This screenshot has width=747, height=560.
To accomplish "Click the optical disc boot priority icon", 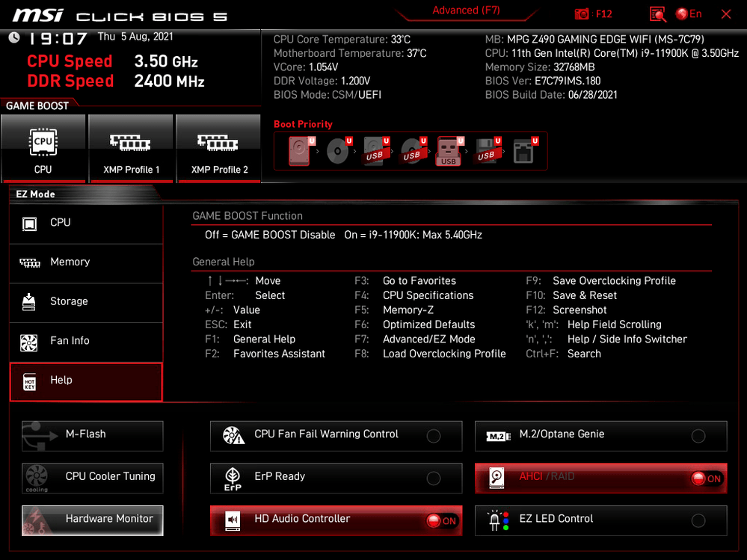I will (338, 151).
